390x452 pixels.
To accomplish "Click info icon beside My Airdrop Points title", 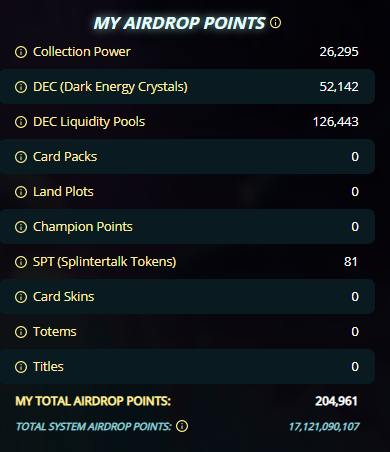I will pyautogui.click(x=275, y=23).
